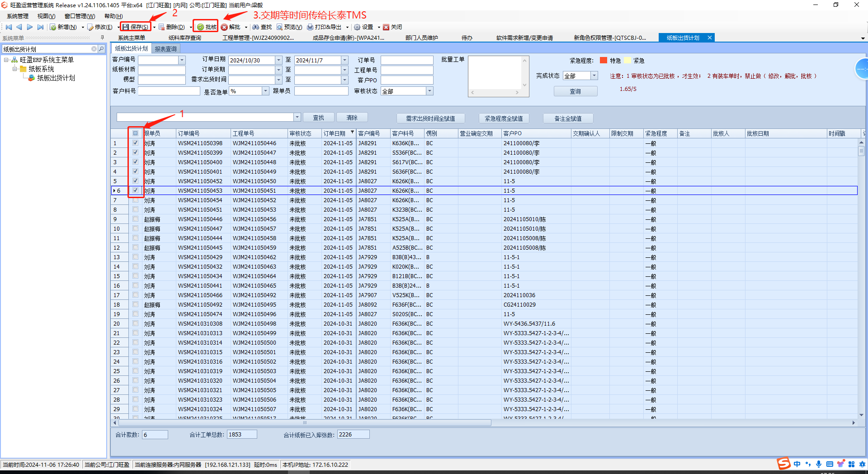Click the grid horizontal scrollbar thumb
Viewport: 868px width, 474px height.
pyautogui.click(x=305, y=423)
